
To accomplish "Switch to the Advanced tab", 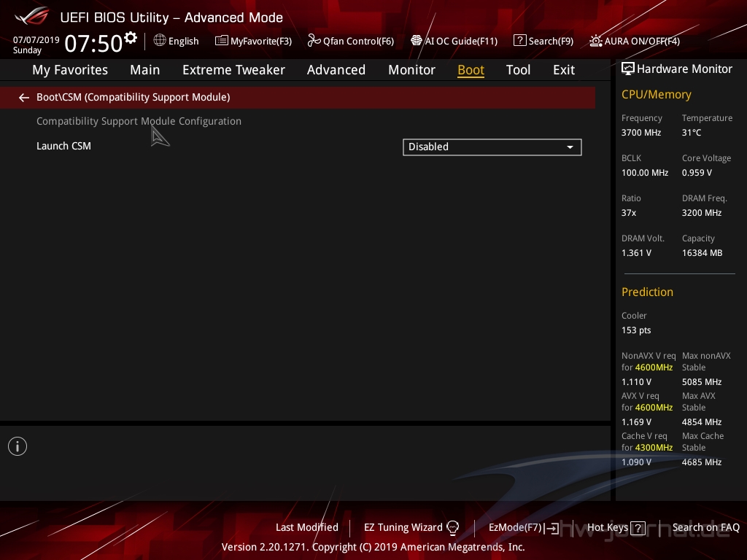I will click(336, 70).
